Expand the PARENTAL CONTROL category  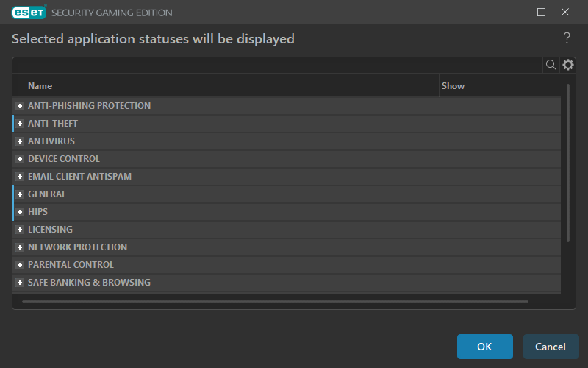click(20, 265)
